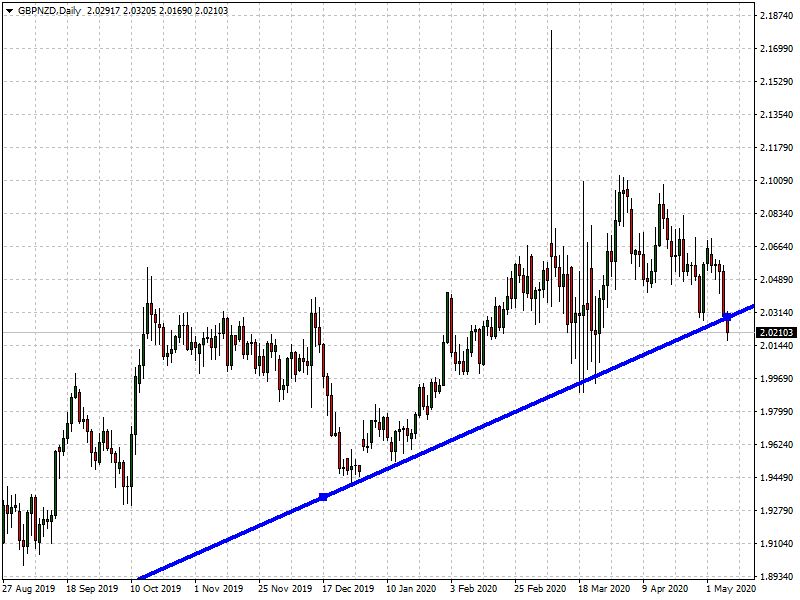Click the 25 Feb 2020 date label
800x600 pixels.
coord(540,588)
